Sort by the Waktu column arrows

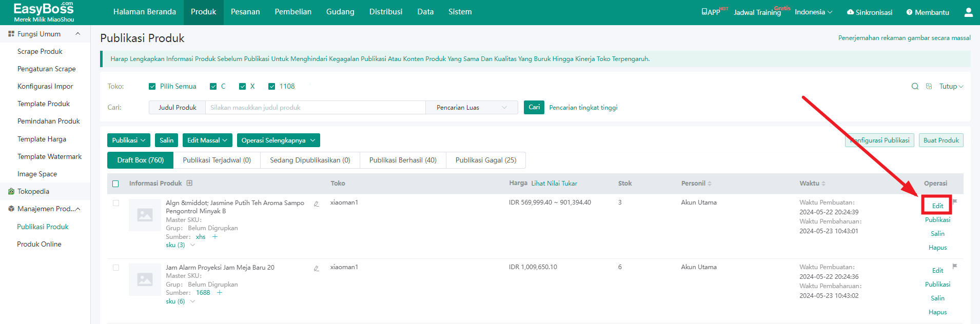point(824,184)
